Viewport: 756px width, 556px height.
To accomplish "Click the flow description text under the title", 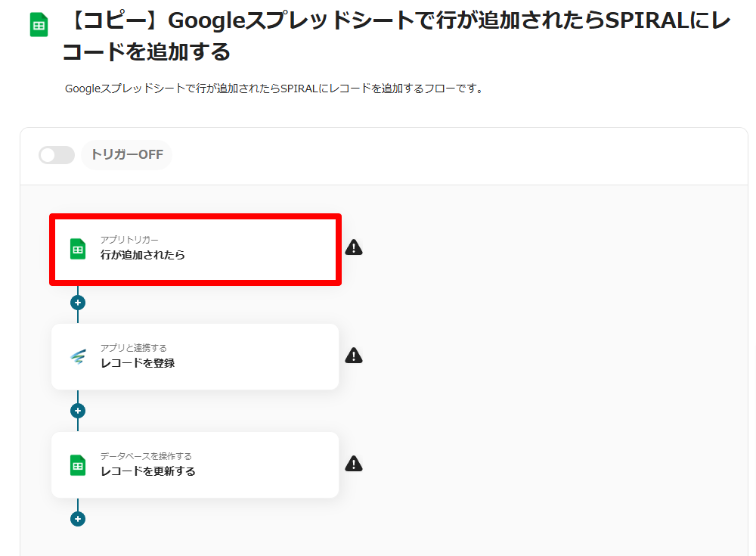I will (274, 89).
